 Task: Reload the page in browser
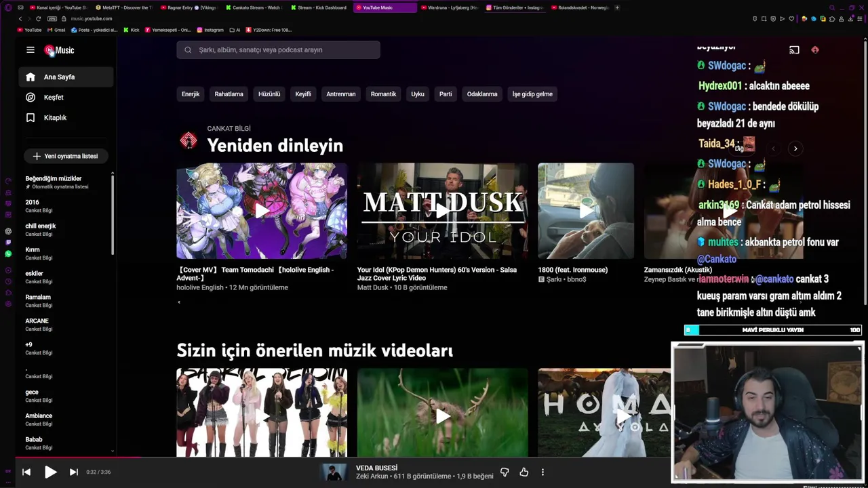[38, 19]
